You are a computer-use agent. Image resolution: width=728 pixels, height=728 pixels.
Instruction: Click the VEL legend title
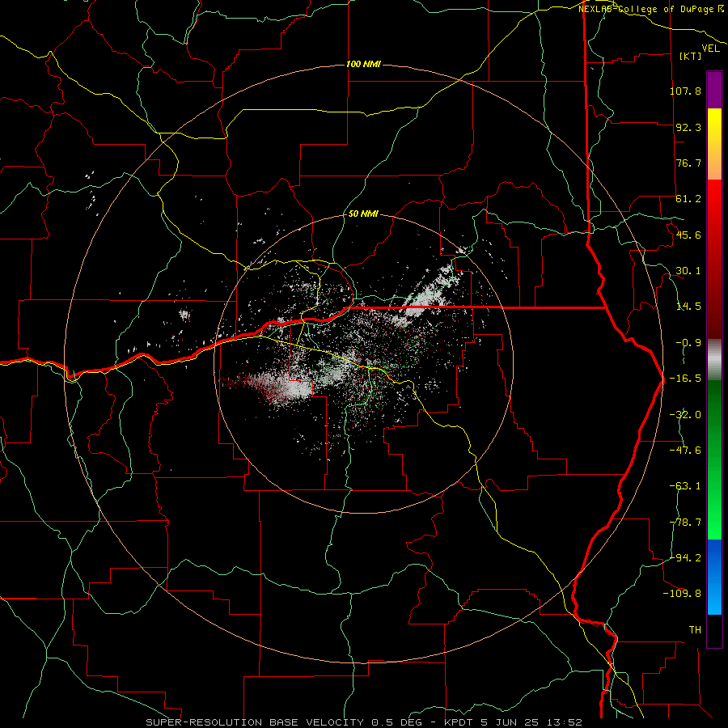coord(710,49)
